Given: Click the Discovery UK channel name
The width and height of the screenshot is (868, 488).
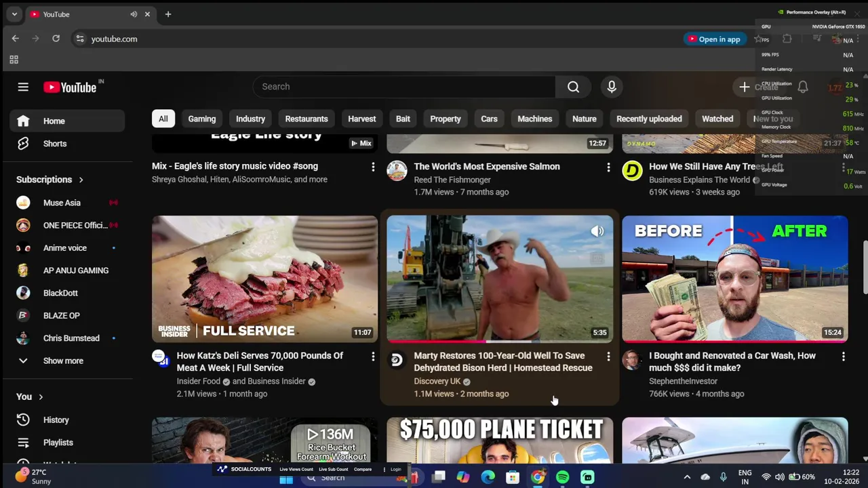Looking at the screenshot, I should pos(437,382).
